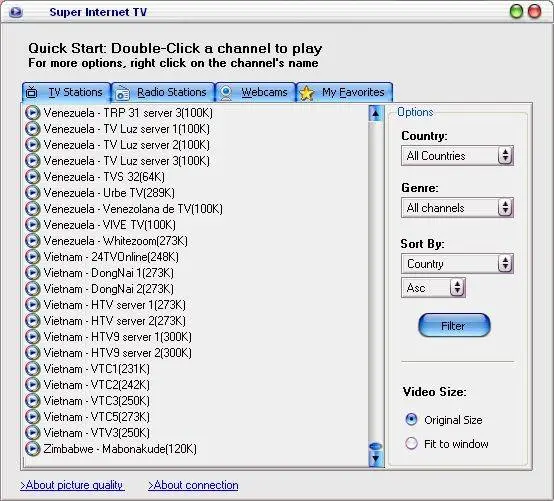Switch to the TV Stations tab
Viewport: 554px width, 501px height.
tap(66, 93)
